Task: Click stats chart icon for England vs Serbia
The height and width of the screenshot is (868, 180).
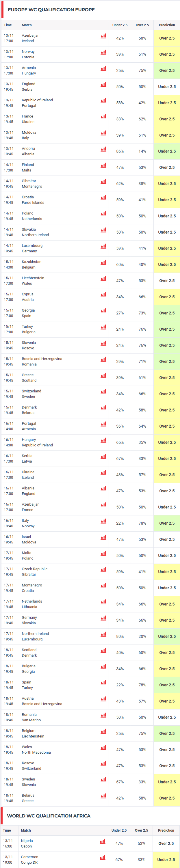Action: coord(103,85)
